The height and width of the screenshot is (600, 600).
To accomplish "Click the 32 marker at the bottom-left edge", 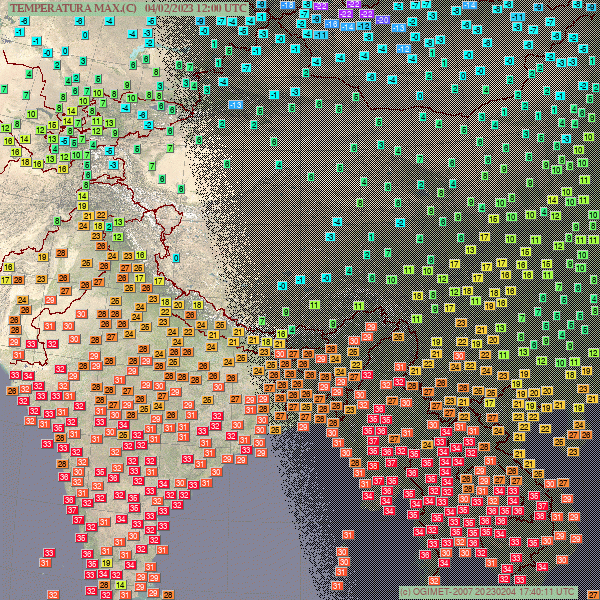I will [x=53, y=595].
